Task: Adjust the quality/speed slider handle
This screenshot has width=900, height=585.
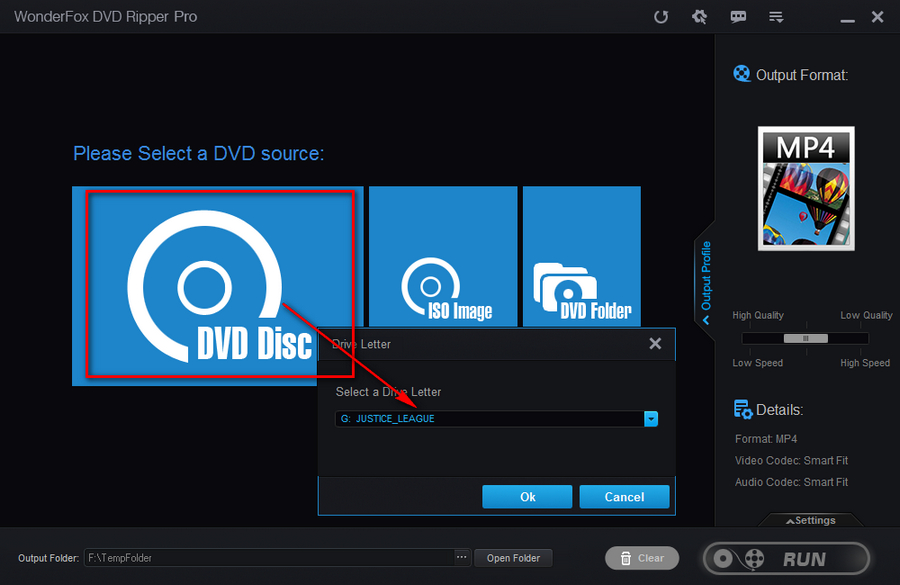Action: 806,338
